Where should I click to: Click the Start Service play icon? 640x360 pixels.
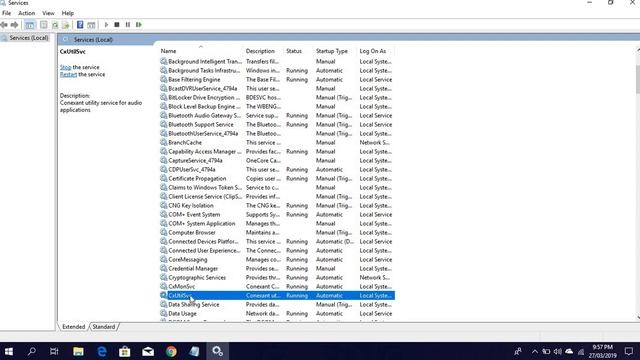pos(106,25)
